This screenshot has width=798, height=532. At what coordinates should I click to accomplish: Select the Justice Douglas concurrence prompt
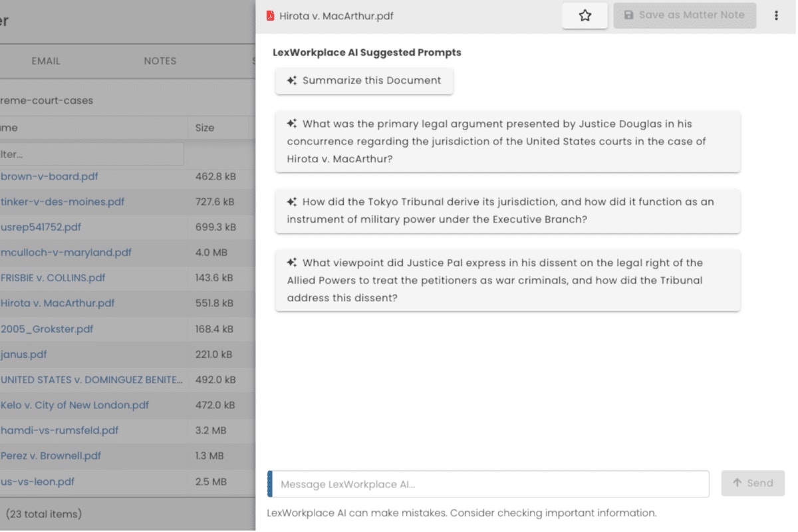(507, 142)
